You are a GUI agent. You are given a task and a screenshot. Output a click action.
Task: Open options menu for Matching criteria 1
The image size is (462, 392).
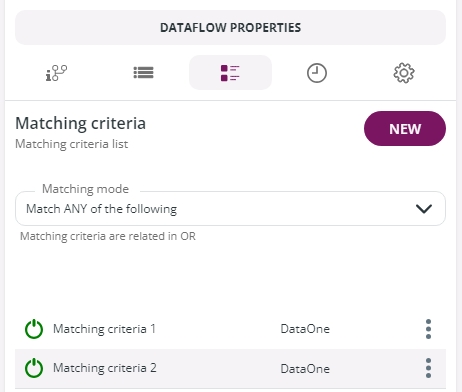[x=428, y=329]
